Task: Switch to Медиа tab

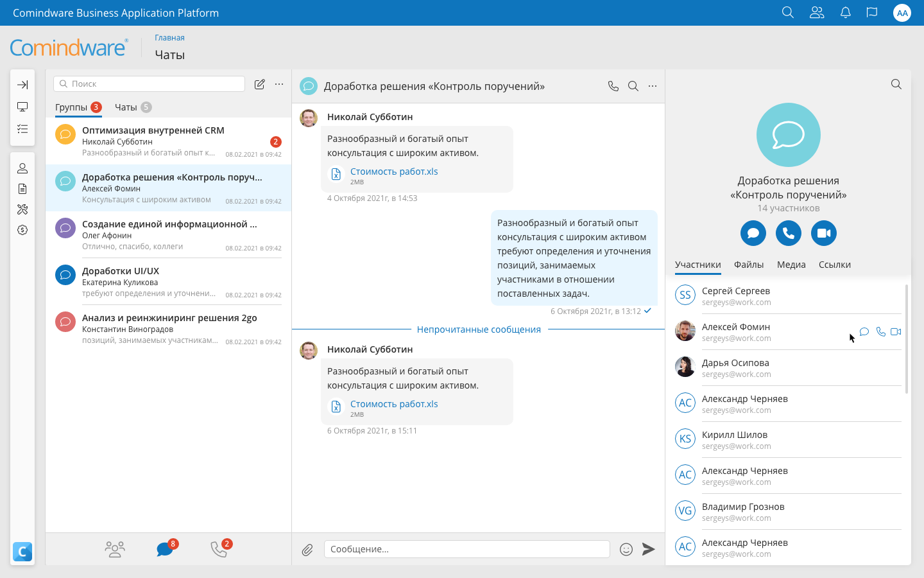Action: 791,265
